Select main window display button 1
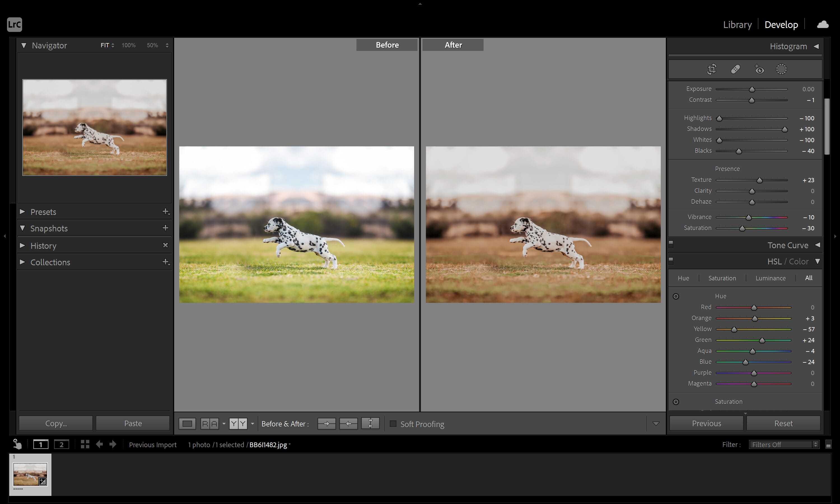 pos(41,444)
